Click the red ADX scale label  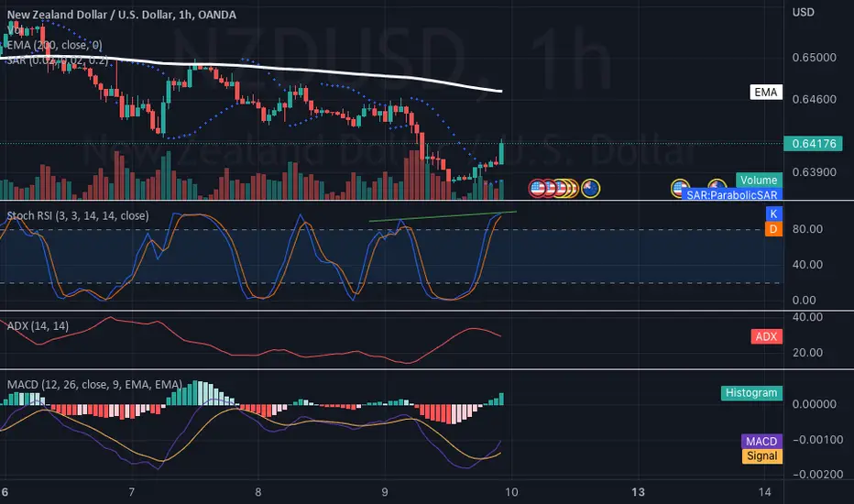coord(766,336)
